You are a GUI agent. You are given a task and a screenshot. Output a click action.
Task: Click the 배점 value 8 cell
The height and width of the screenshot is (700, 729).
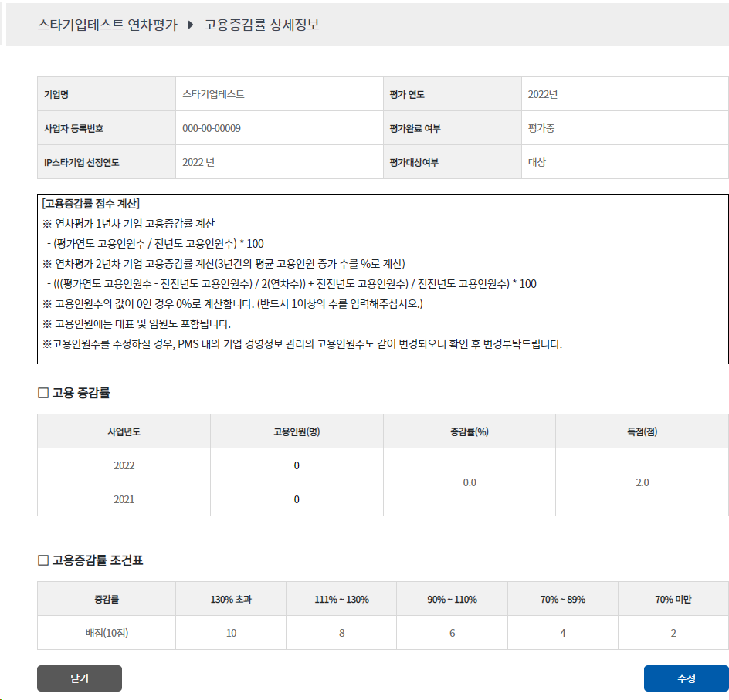341,633
